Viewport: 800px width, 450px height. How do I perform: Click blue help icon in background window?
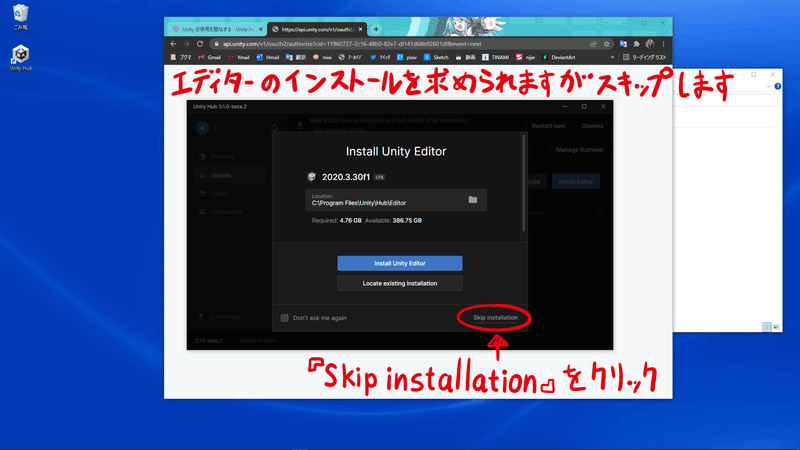pos(778,86)
